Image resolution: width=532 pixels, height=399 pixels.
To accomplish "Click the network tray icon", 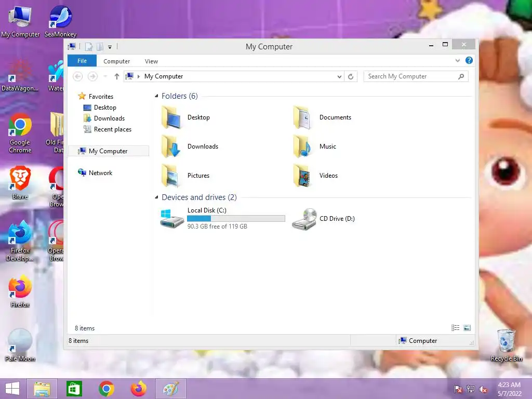I will pyautogui.click(x=471, y=389).
